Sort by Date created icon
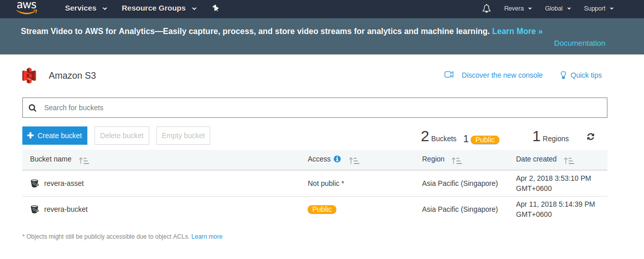 pyautogui.click(x=569, y=160)
